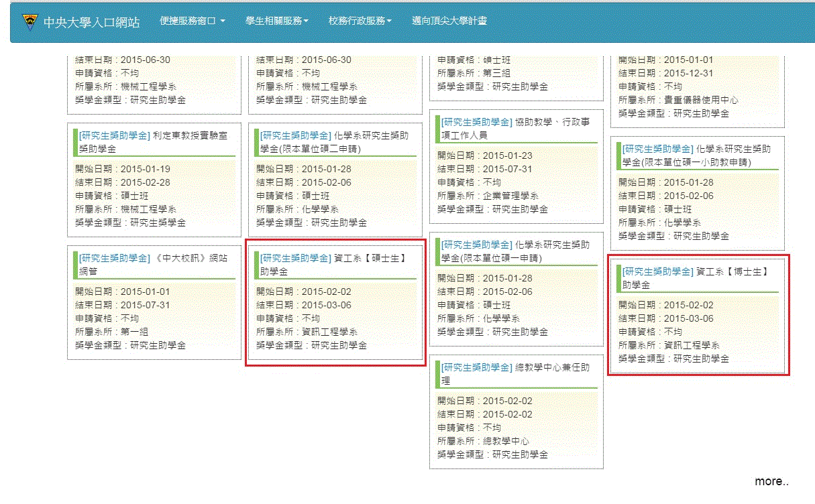The width and height of the screenshot is (815, 504).
Task: Open the 學生相關服務 dropdown menu
Action: pyautogui.click(x=277, y=21)
